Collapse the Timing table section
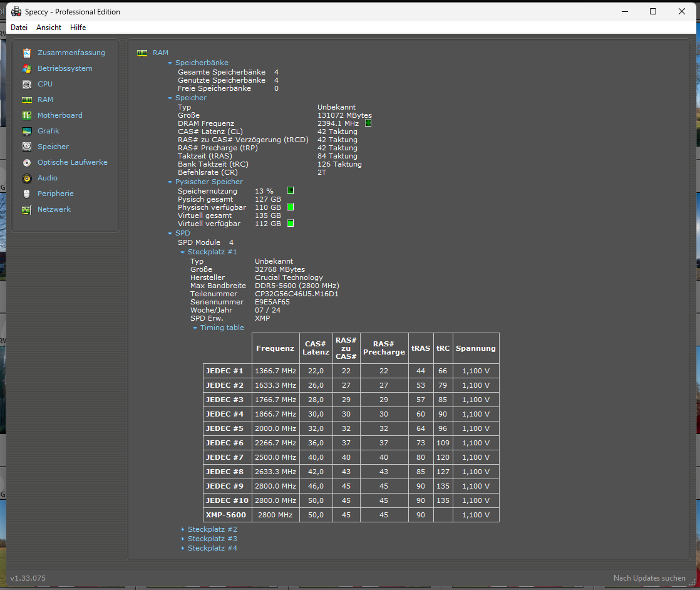The image size is (700, 590). 222,328
